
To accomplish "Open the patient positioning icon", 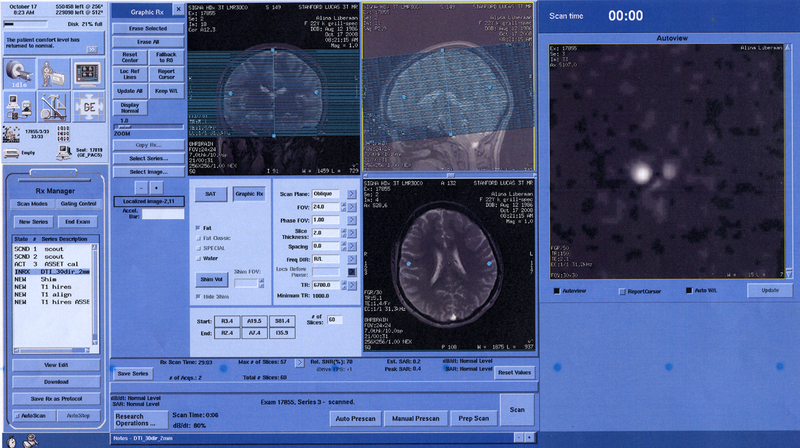I will [x=52, y=74].
